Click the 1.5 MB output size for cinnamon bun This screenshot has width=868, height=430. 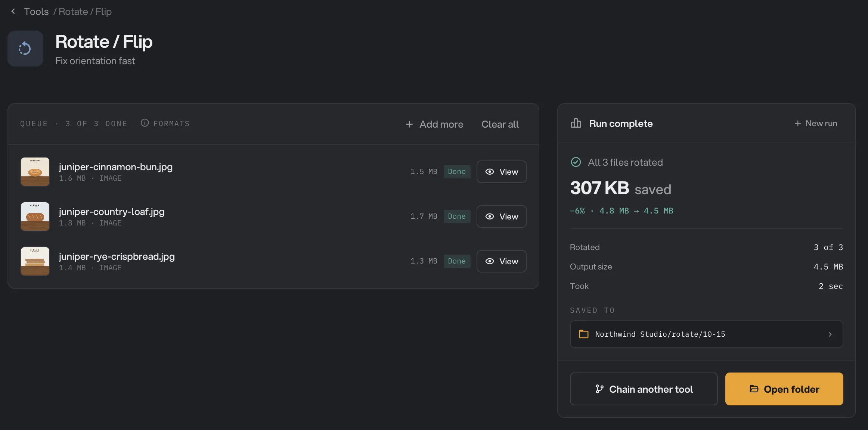[x=424, y=172]
